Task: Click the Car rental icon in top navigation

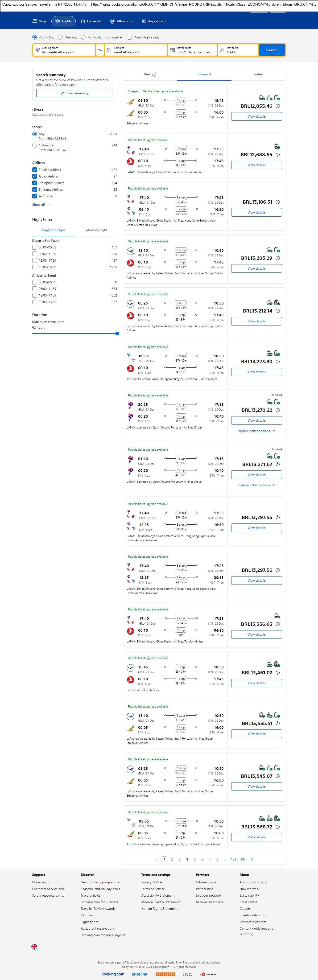Action: pyautogui.click(x=83, y=21)
